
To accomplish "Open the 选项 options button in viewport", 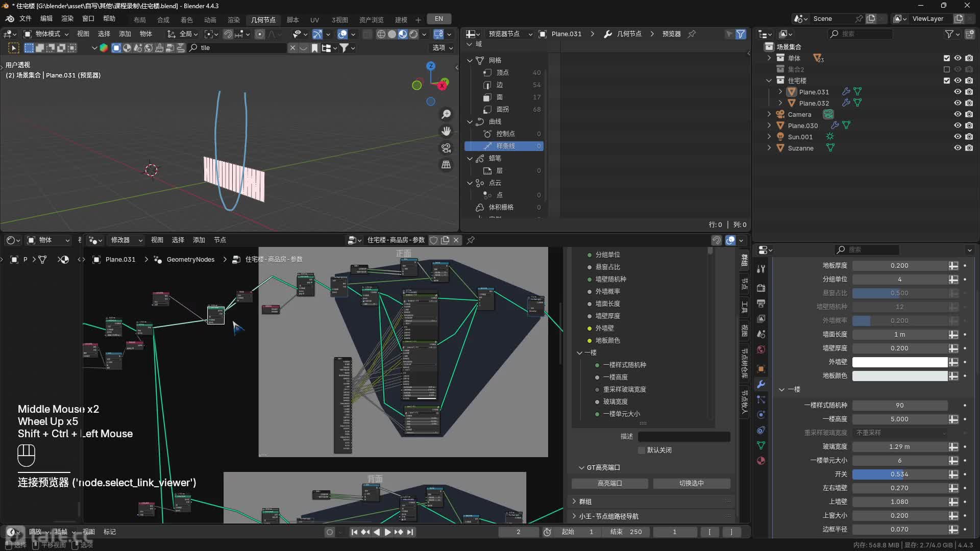I will click(x=443, y=48).
